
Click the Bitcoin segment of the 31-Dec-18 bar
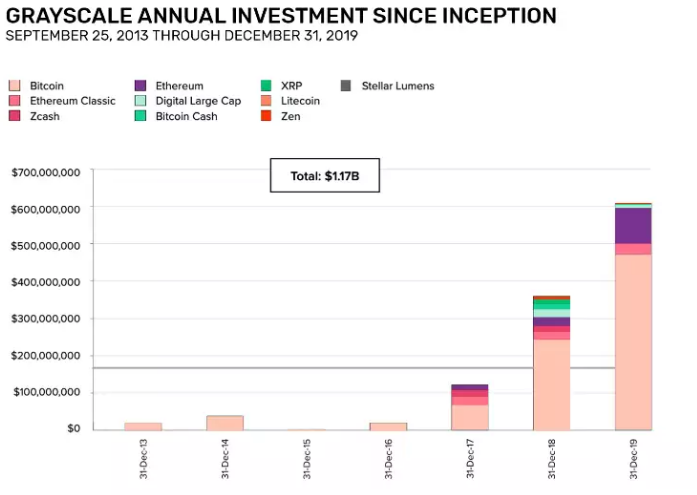(552, 385)
